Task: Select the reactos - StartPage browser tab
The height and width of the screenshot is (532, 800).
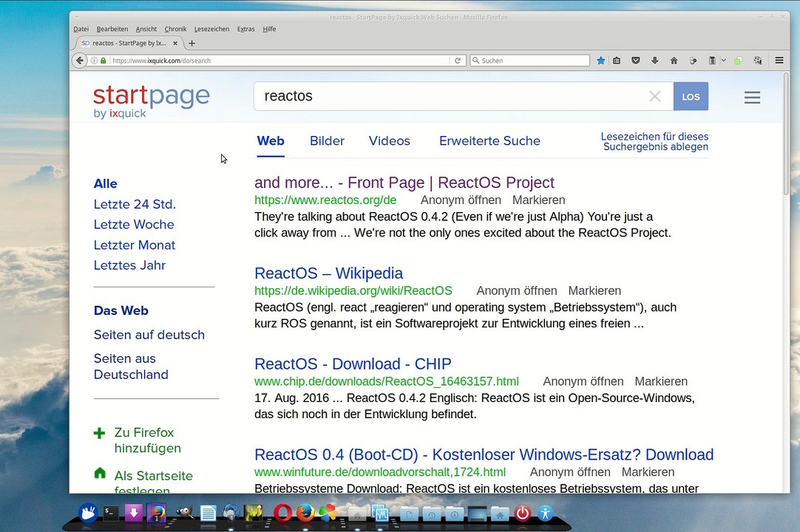Action: pos(129,44)
